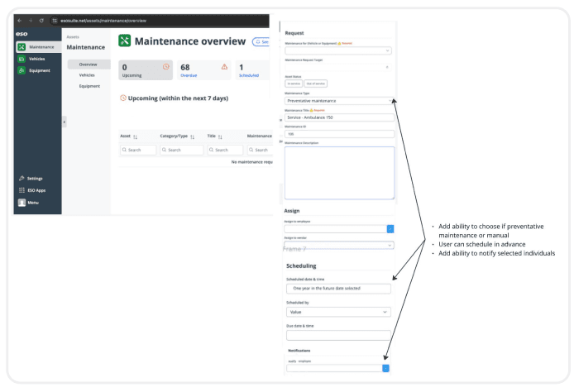
Task: Click the blue-outlined button beside the title
Action: 261,42
